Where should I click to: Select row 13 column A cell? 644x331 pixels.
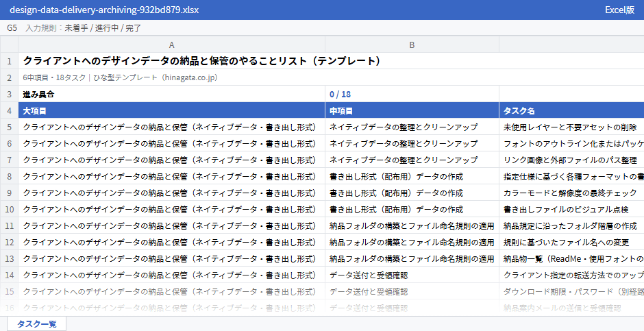click(172, 259)
